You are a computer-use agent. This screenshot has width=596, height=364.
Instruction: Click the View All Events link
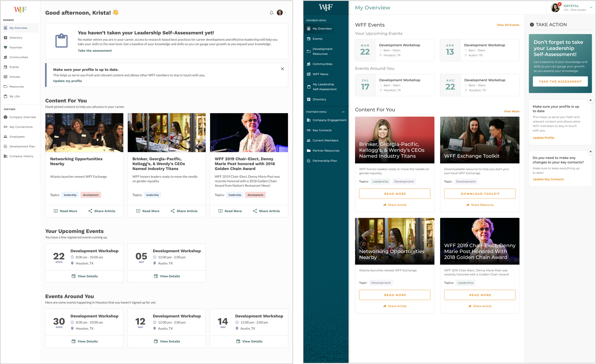click(508, 25)
